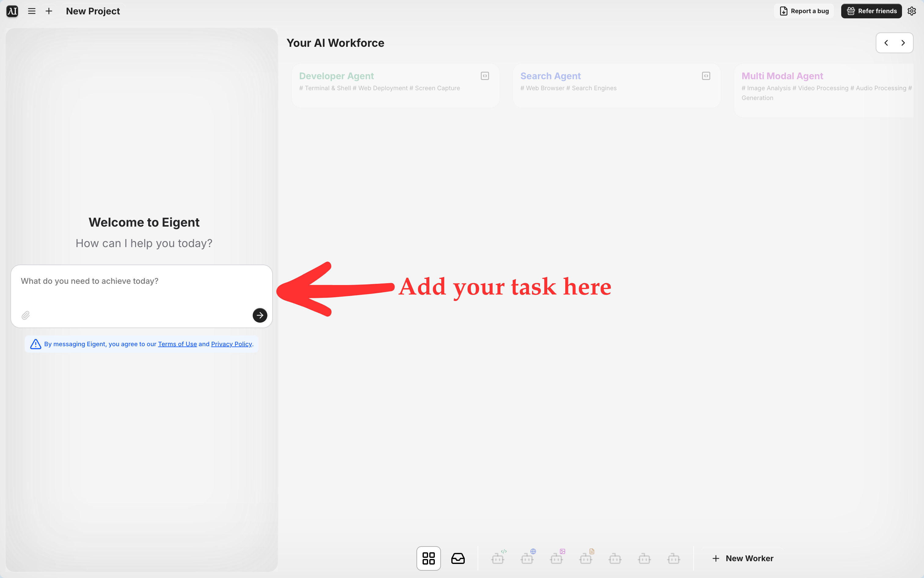The image size is (924, 578).
Task: Open Privacy Policy link
Action: 231,344
